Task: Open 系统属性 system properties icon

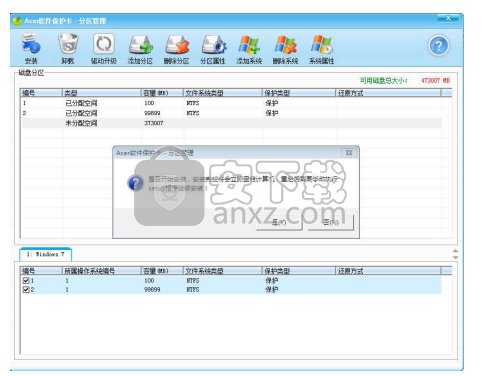Action: coord(322,49)
